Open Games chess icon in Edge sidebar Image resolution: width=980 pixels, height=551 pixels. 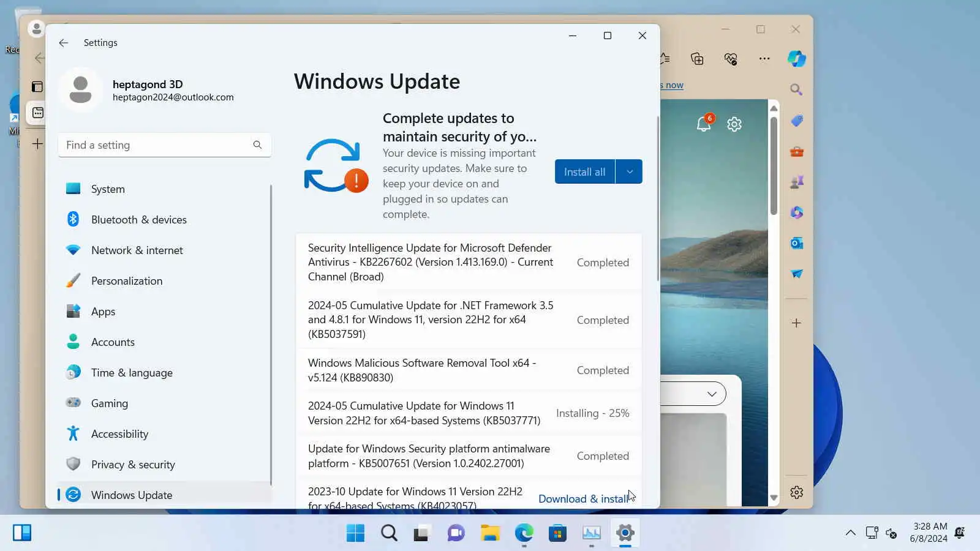tap(796, 182)
